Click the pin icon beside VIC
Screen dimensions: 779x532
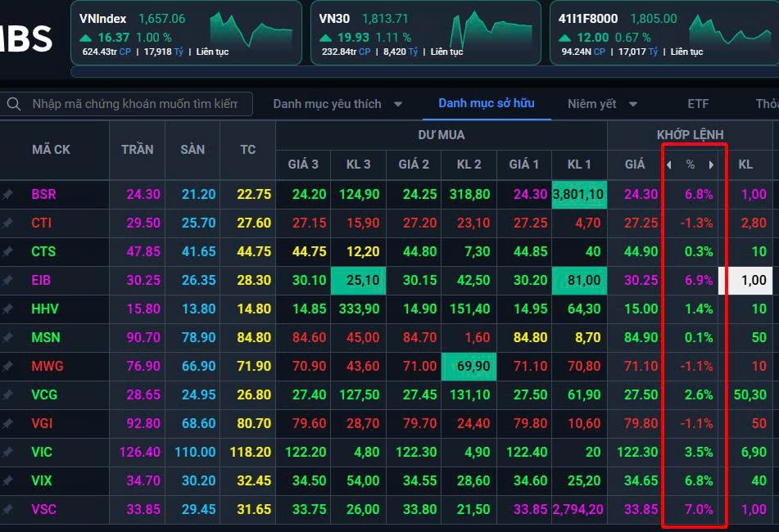coord(7,453)
